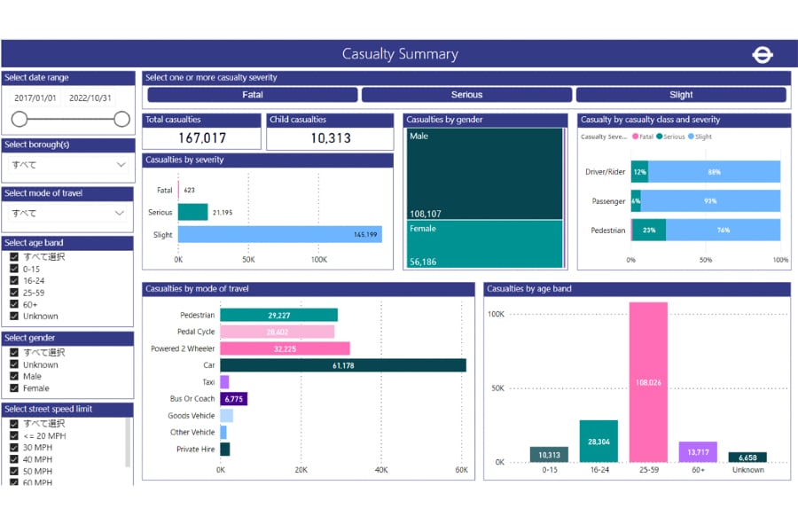Click the speed limit list scrollbar
798x532 pixels.
pos(129,443)
